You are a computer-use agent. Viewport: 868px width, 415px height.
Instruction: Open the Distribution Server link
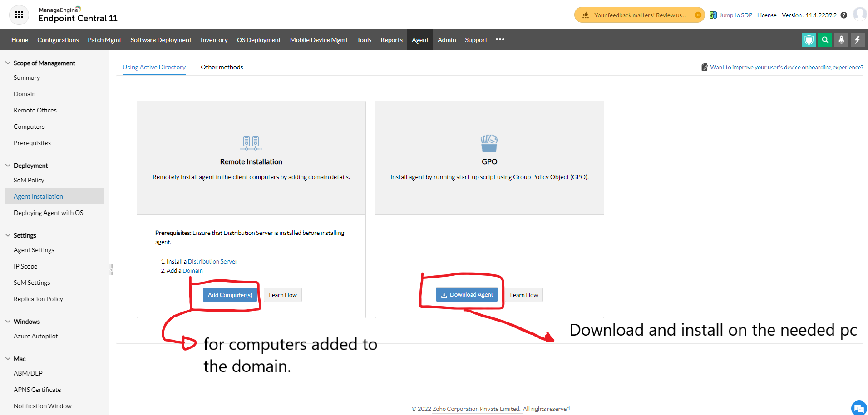tap(212, 261)
